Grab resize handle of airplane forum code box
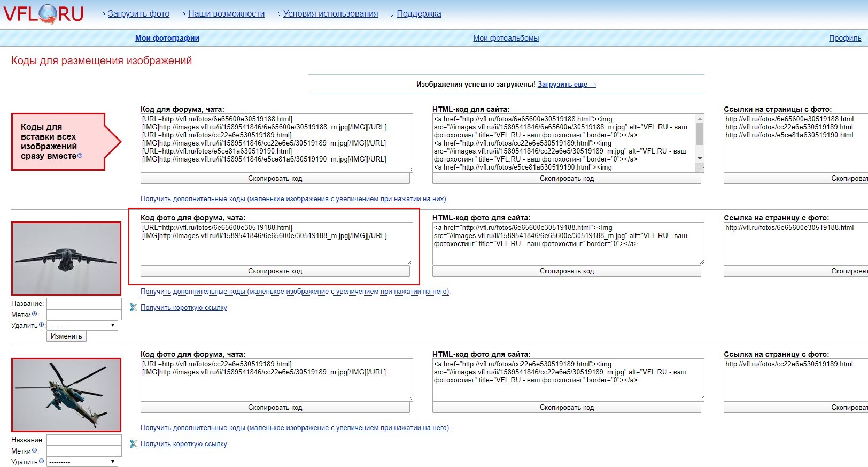Image resolution: width=868 pixels, height=467 pixels. point(410,262)
